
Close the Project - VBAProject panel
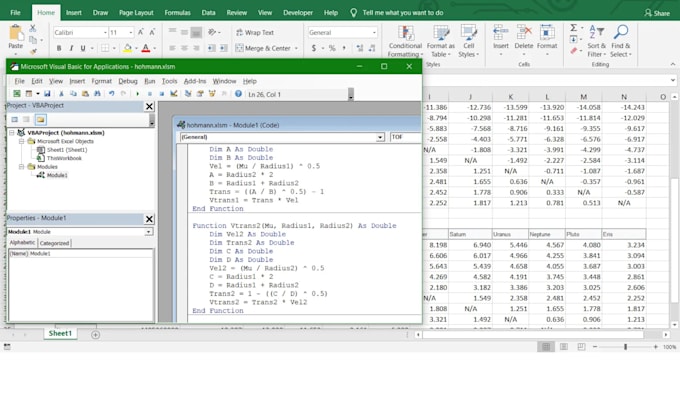click(x=149, y=106)
